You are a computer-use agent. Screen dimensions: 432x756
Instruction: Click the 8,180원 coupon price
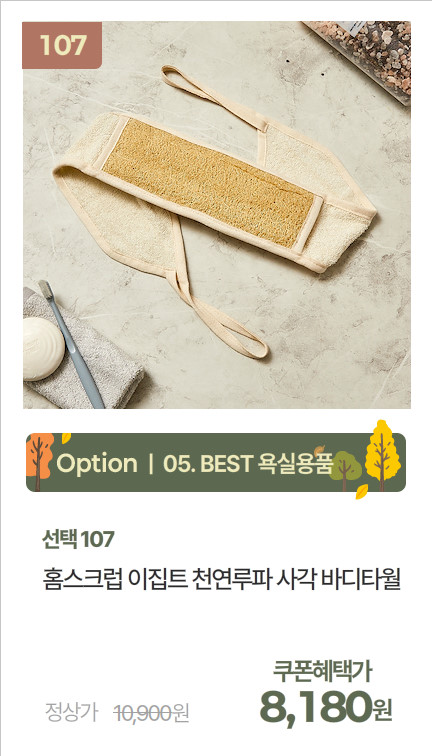click(x=326, y=707)
